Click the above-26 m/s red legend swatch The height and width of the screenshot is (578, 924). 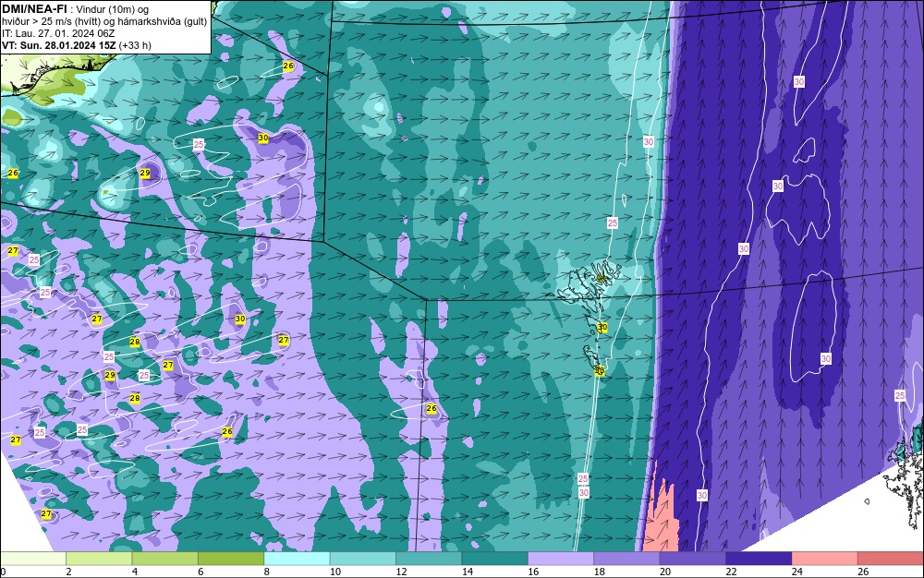tap(891, 559)
